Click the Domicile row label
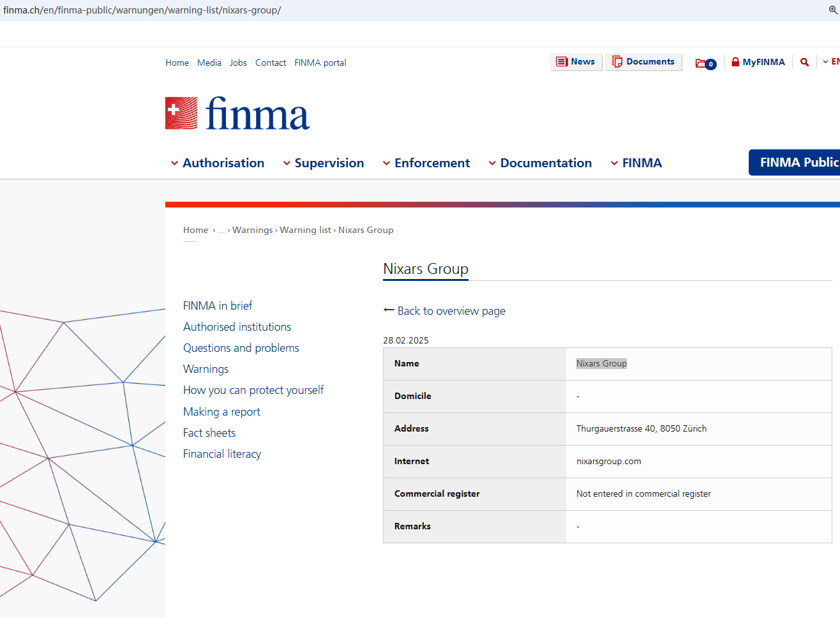The height and width of the screenshot is (618, 840). (x=413, y=396)
